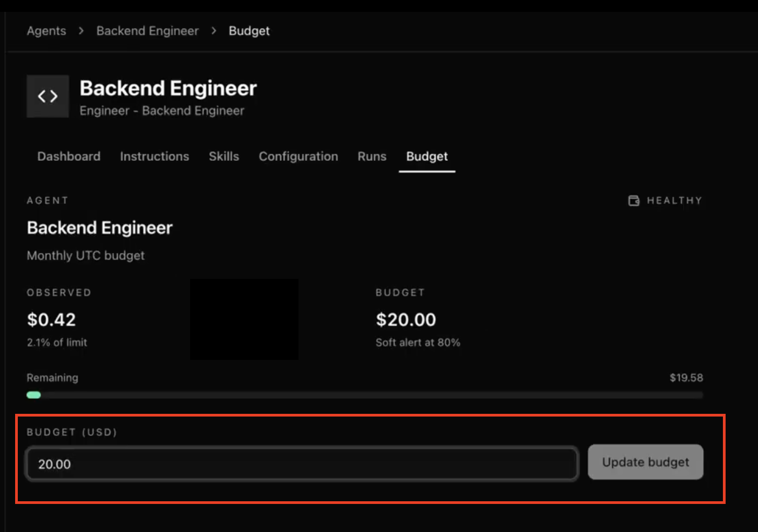
Task: View the Runs tab
Action: click(x=371, y=156)
